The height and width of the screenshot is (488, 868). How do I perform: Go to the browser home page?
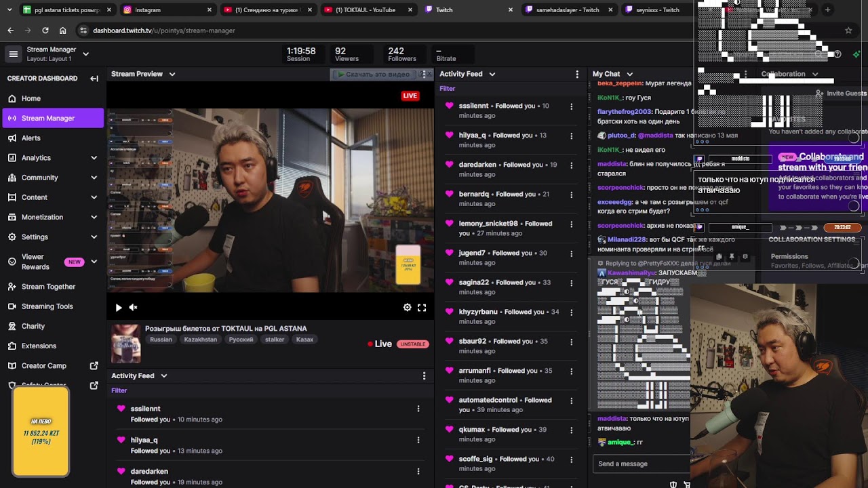63,30
